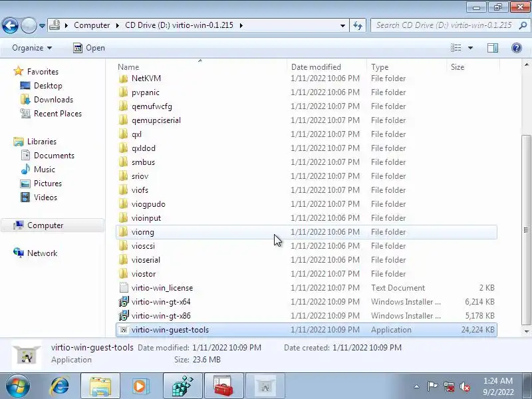532x399 pixels.
Task: Open Help with the question mark icon
Action: pyautogui.click(x=517, y=48)
